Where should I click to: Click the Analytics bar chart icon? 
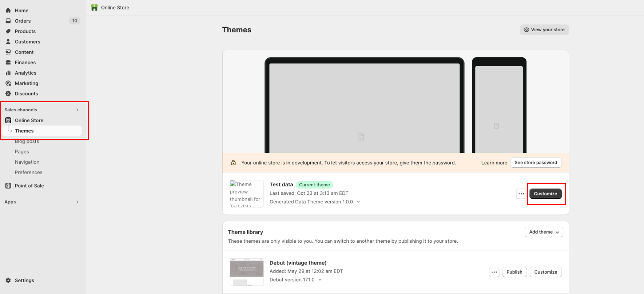(x=8, y=73)
